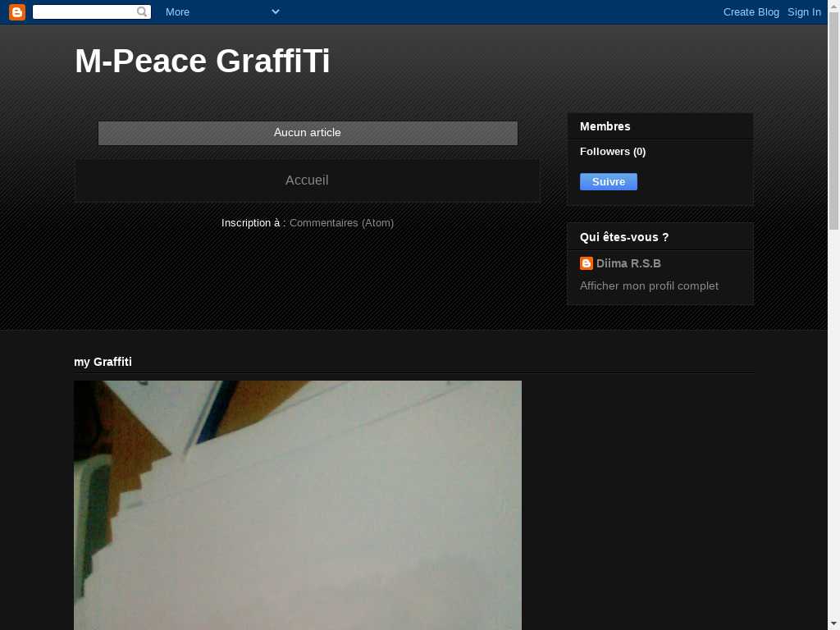Open the Create Blog link
The image size is (840, 630).
point(751,12)
